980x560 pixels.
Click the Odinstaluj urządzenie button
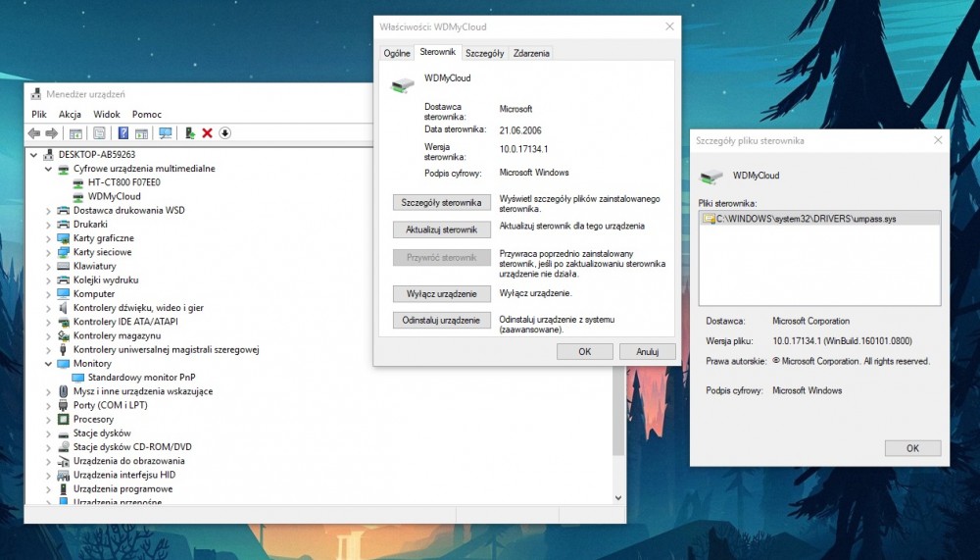(x=441, y=320)
